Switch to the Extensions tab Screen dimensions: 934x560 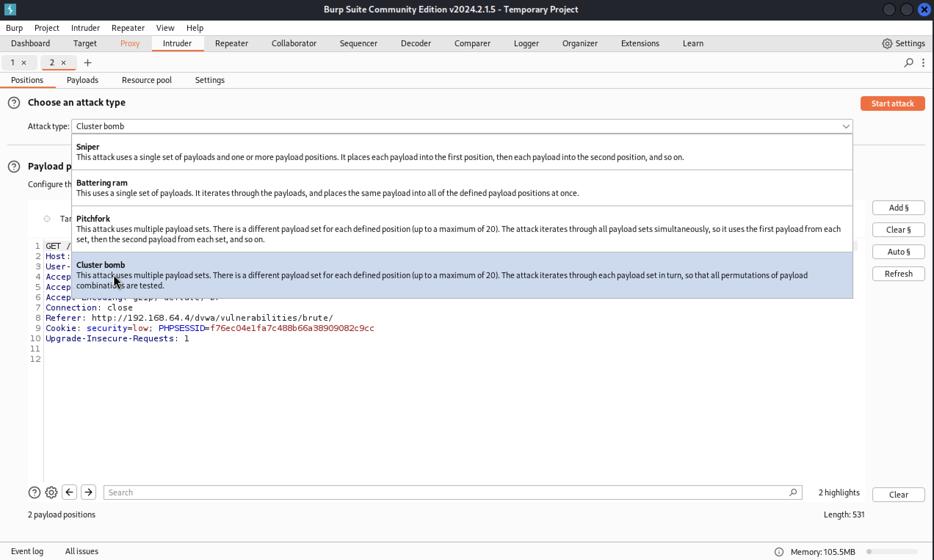point(640,43)
